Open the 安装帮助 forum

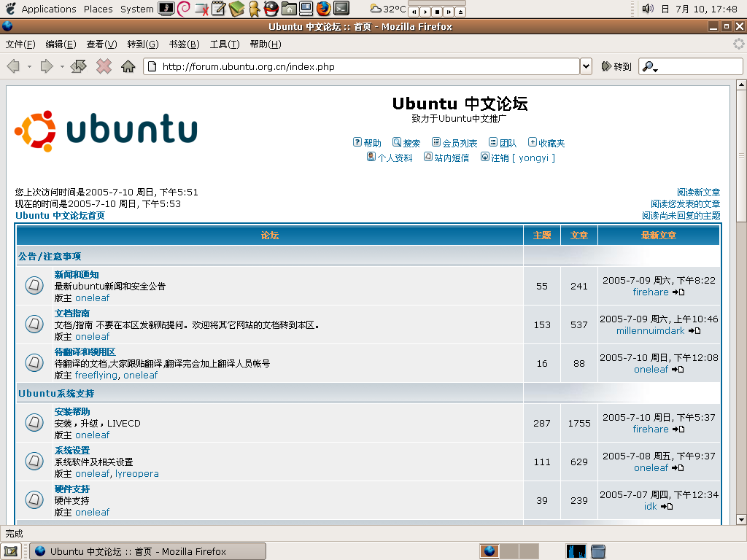(x=72, y=412)
